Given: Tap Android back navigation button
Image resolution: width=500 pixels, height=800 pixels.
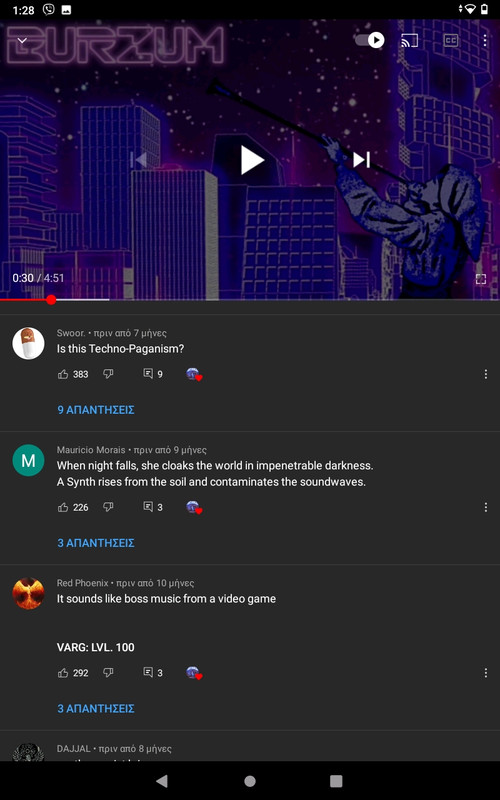Looking at the screenshot, I should (162, 781).
